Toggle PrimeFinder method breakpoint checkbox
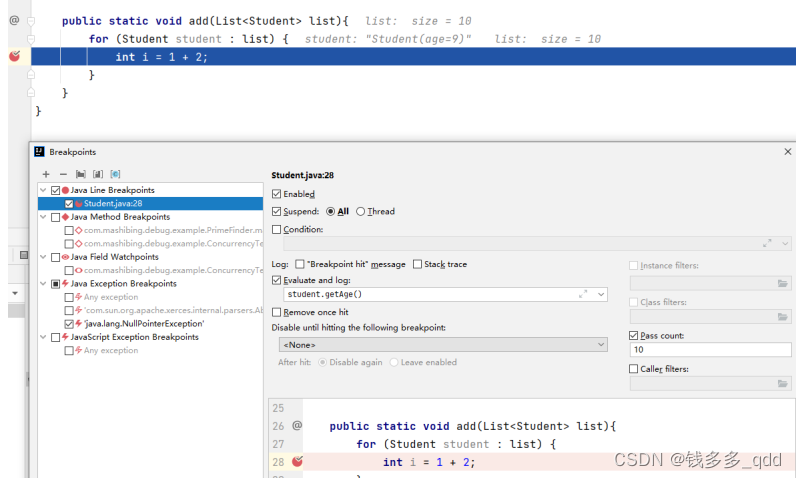 pos(69,230)
